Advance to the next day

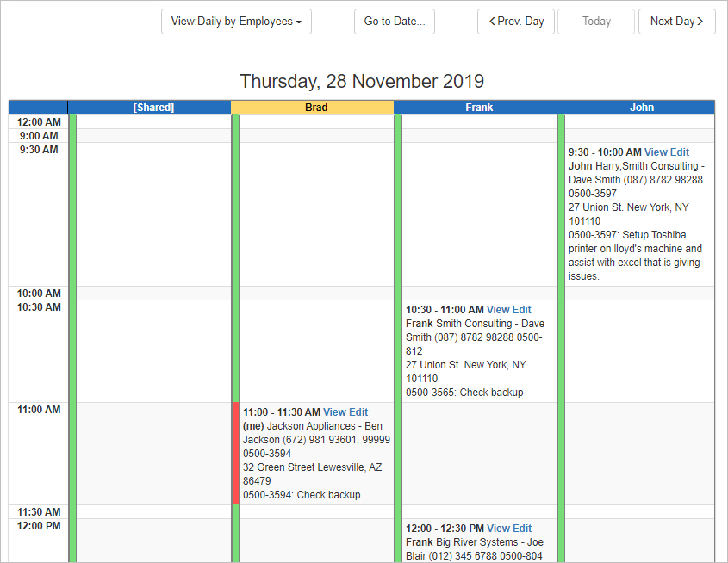pos(676,22)
